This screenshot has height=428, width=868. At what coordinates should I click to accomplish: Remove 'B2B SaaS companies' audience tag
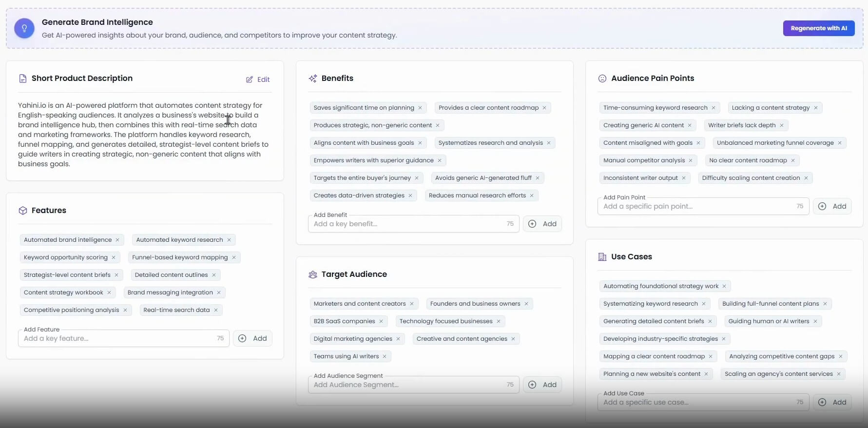click(381, 321)
